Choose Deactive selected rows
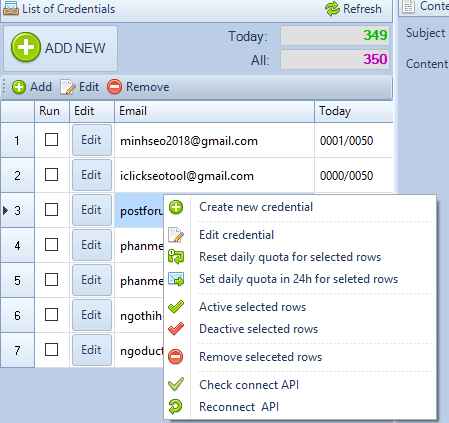The image size is (449, 423). pyautogui.click(x=300, y=329)
